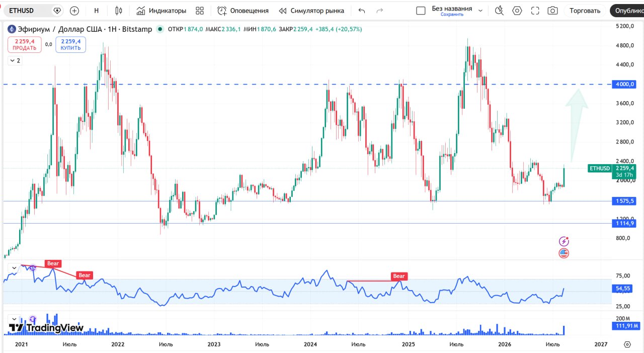
Task: Click the 200 M volume scale label
Action: [x=623, y=318]
